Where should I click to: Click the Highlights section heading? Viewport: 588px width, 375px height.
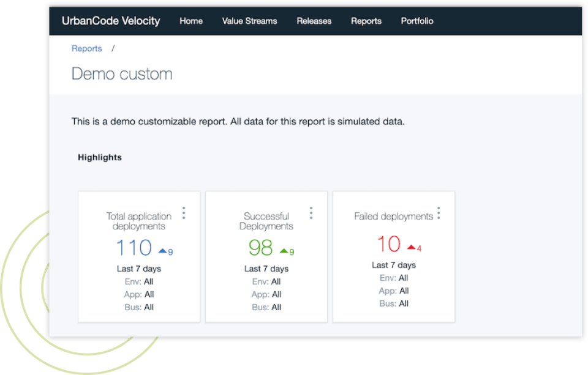tap(100, 157)
